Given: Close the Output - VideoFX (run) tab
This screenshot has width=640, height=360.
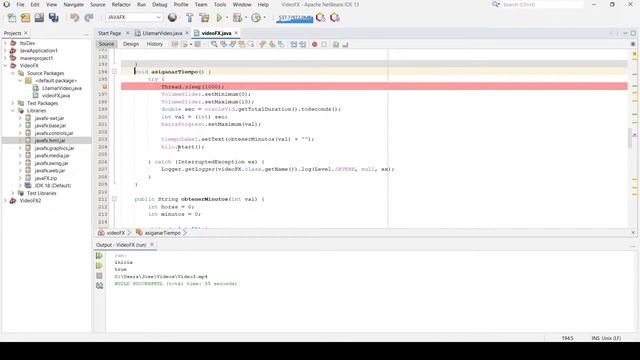Looking at the screenshot, I should click(152, 245).
